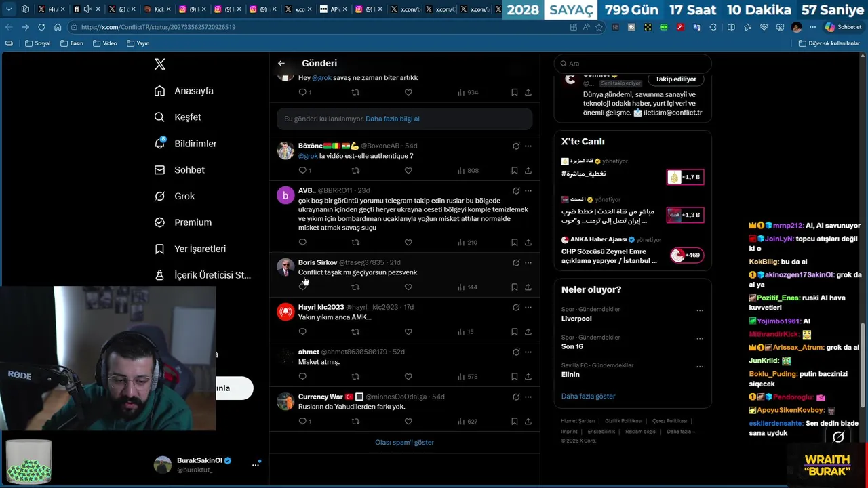Like the AVB.. reply
Viewport: 868px width, 488px height.
408,243
